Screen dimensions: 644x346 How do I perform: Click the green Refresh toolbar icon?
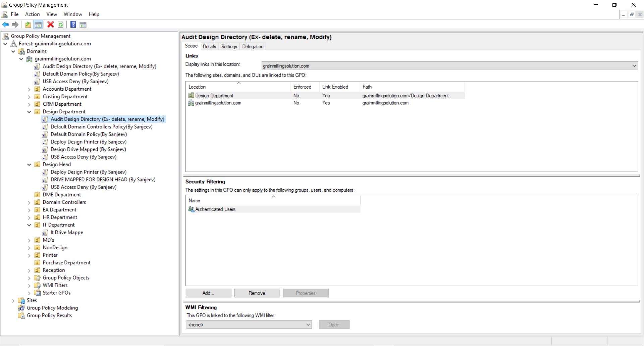click(x=61, y=24)
